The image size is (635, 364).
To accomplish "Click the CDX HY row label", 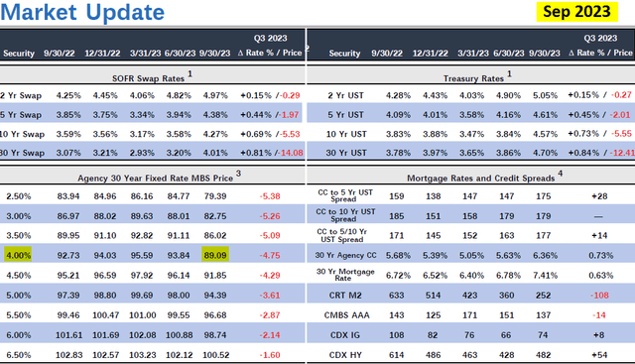I will pyautogui.click(x=345, y=355).
